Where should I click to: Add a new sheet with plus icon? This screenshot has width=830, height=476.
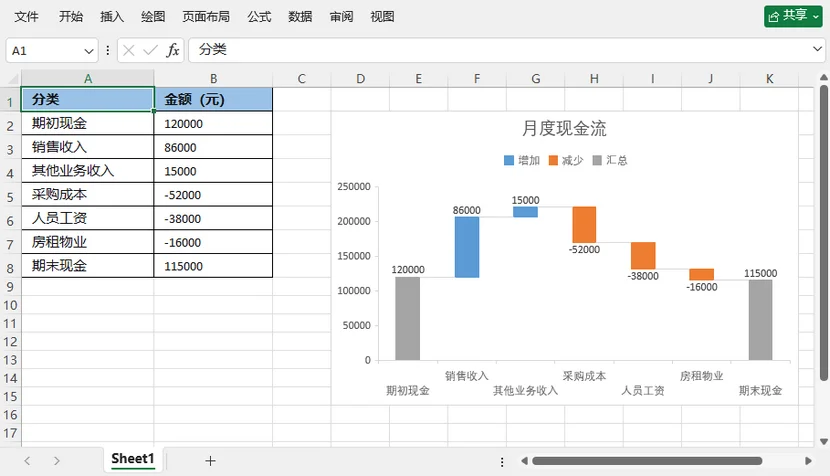coord(210,461)
